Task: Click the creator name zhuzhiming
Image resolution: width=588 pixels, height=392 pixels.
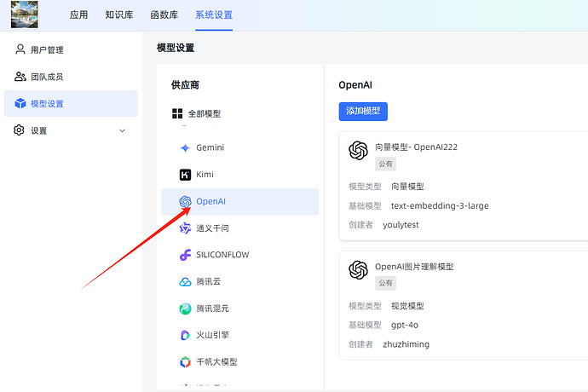Action: click(x=406, y=344)
